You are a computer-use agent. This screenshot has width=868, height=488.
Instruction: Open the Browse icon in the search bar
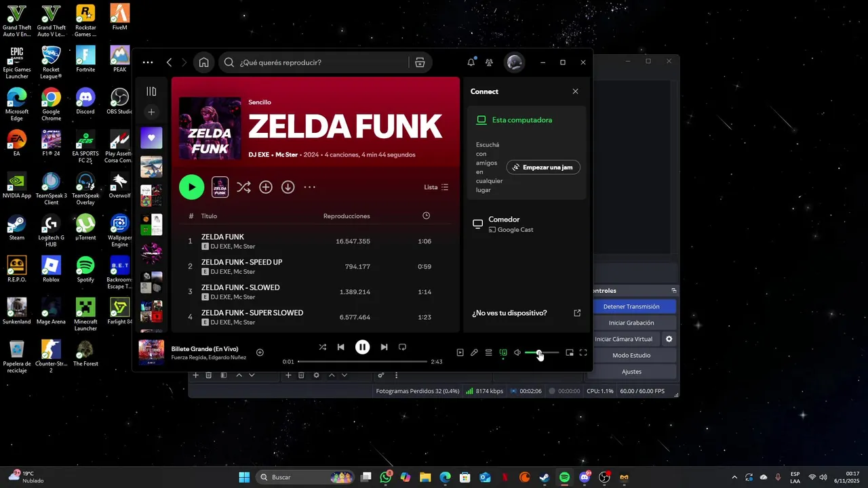point(420,62)
